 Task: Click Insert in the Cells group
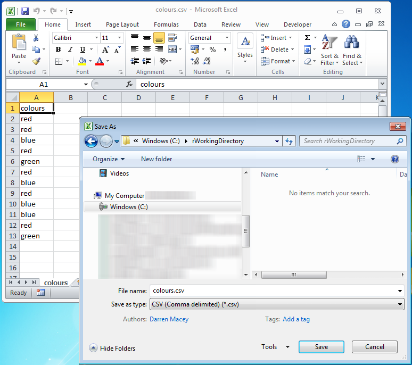click(276, 38)
